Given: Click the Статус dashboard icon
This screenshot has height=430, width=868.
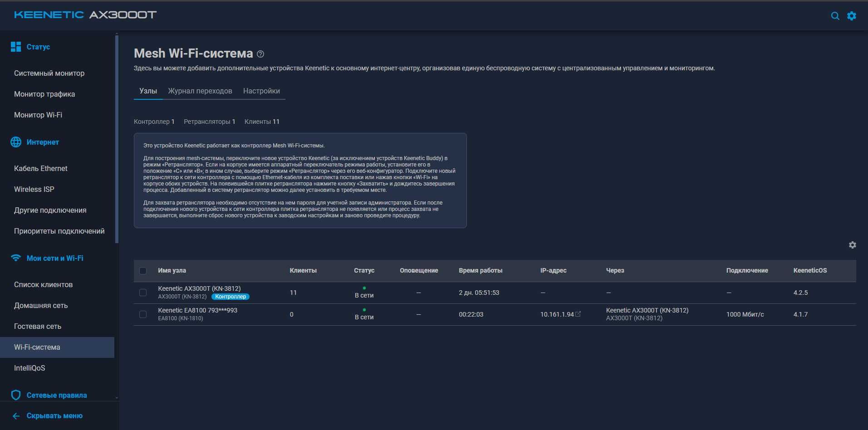Looking at the screenshot, I should [x=16, y=47].
